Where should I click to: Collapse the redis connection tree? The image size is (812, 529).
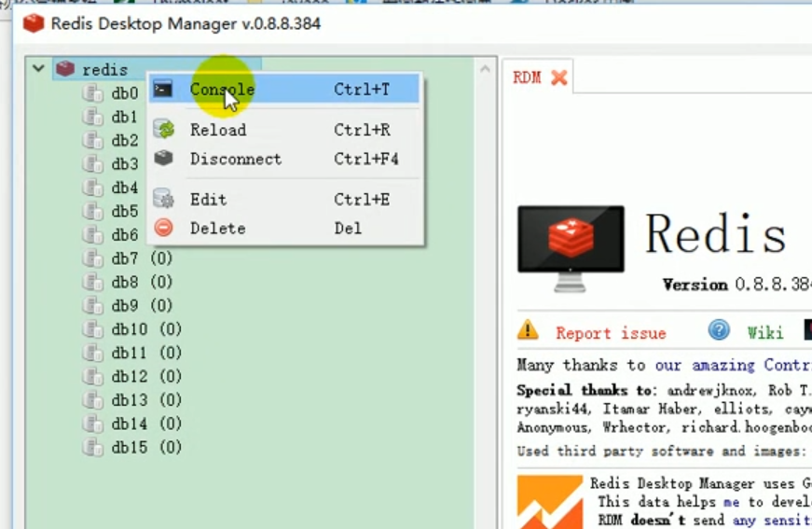point(38,68)
